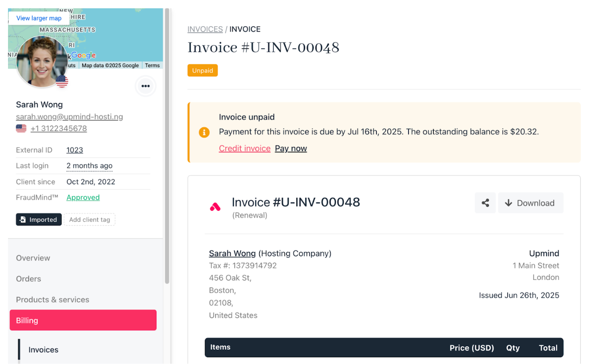
Task: Open the three-dots client options menu
Action: point(145,86)
